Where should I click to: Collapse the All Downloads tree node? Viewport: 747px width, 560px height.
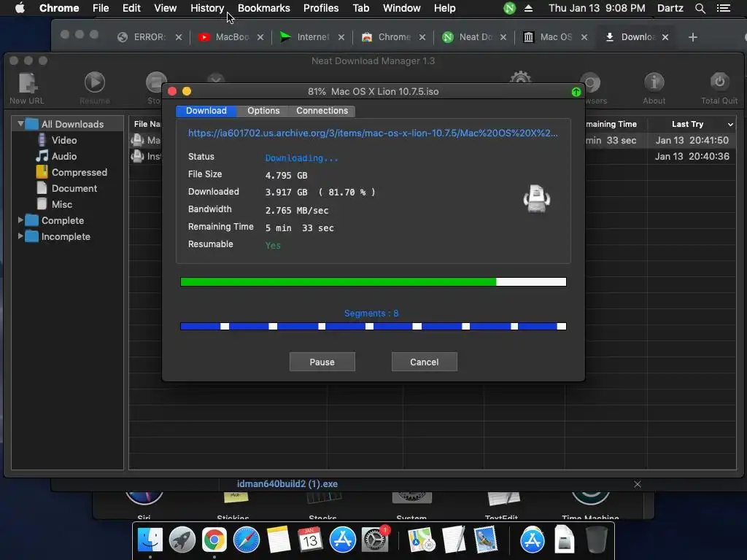click(20, 124)
